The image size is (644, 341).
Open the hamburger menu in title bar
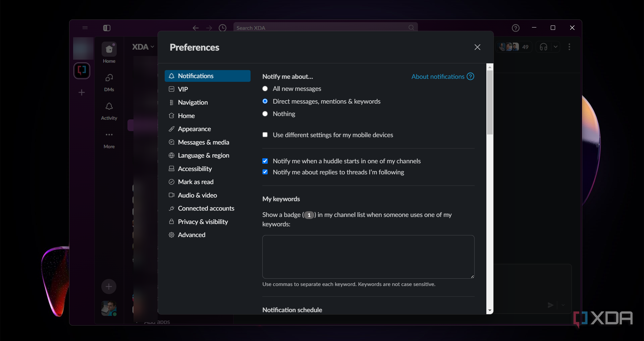[x=85, y=28]
